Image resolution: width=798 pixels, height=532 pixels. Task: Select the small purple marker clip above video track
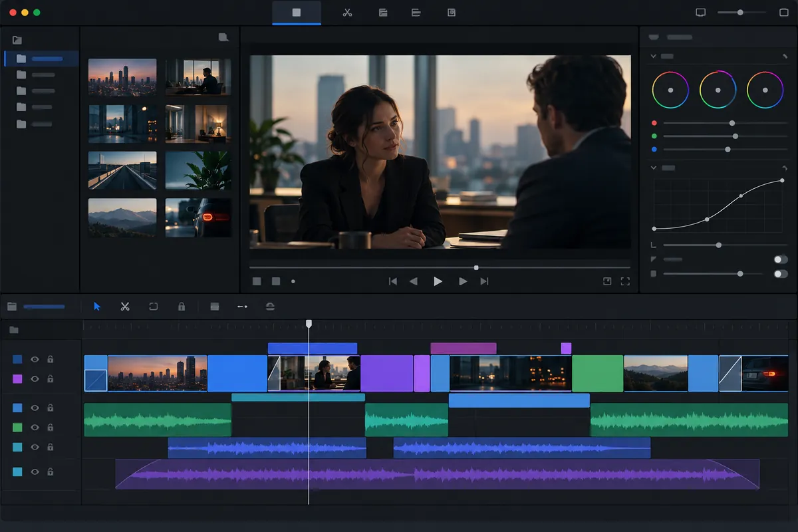pos(566,348)
